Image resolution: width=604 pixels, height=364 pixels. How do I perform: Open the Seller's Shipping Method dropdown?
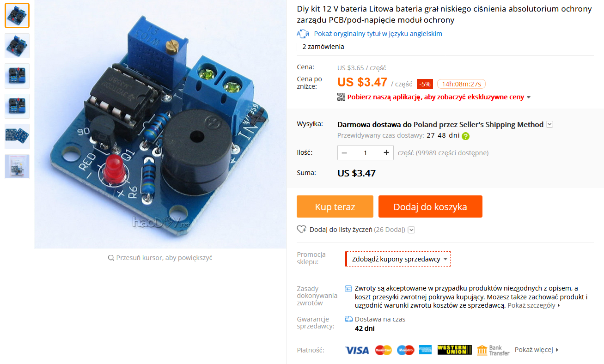(x=549, y=124)
